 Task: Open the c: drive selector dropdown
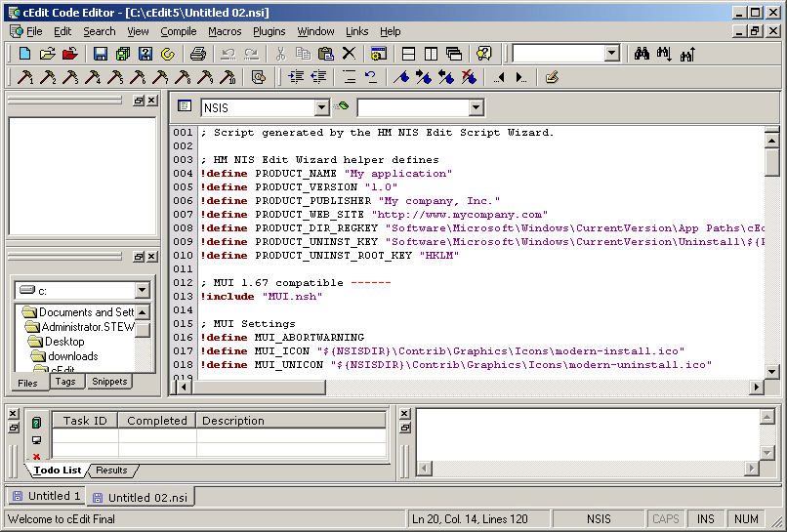click(x=143, y=290)
